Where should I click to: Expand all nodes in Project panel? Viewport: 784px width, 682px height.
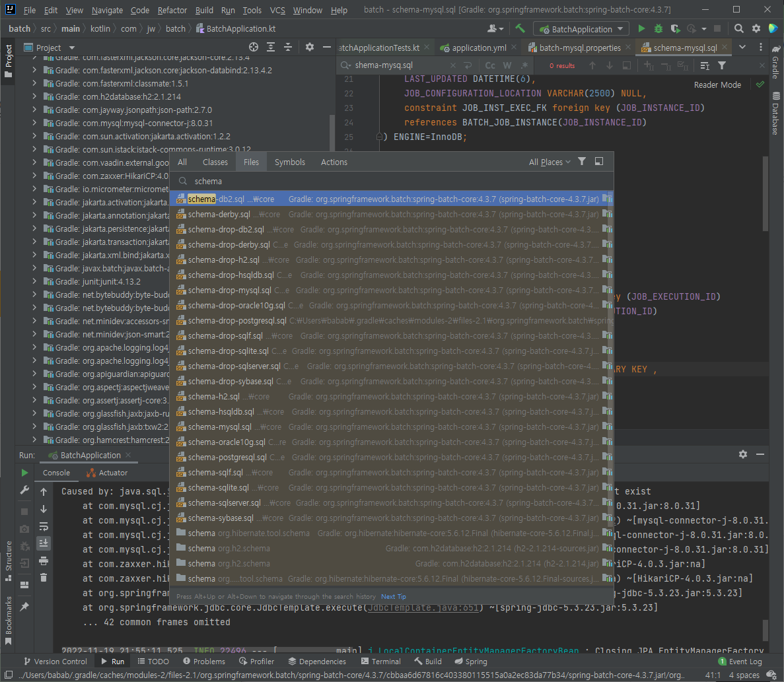271,47
